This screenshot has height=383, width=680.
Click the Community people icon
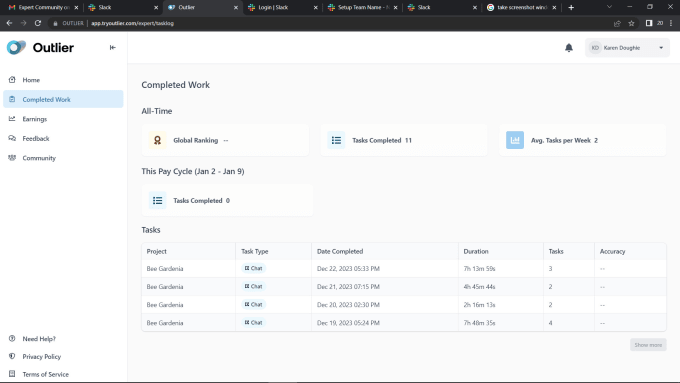pyautogui.click(x=12, y=158)
